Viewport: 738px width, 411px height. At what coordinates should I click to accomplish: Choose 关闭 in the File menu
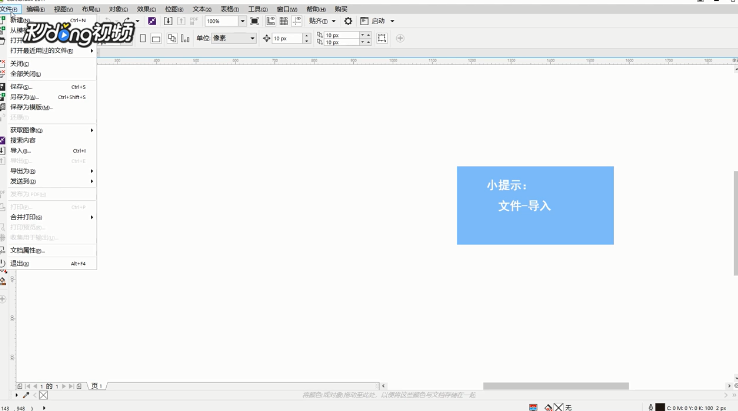pyautogui.click(x=48, y=64)
